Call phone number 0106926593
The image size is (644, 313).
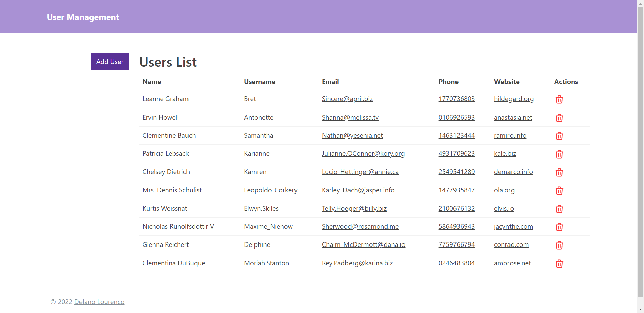457,117
